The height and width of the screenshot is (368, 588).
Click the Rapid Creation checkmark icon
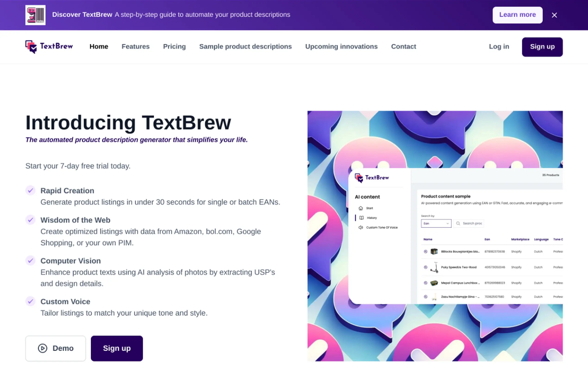click(30, 190)
